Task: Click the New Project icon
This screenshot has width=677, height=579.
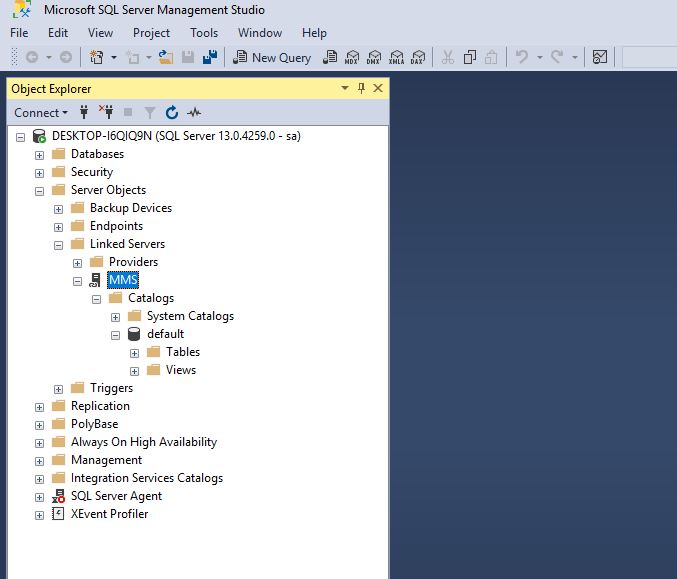Action: (96, 57)
